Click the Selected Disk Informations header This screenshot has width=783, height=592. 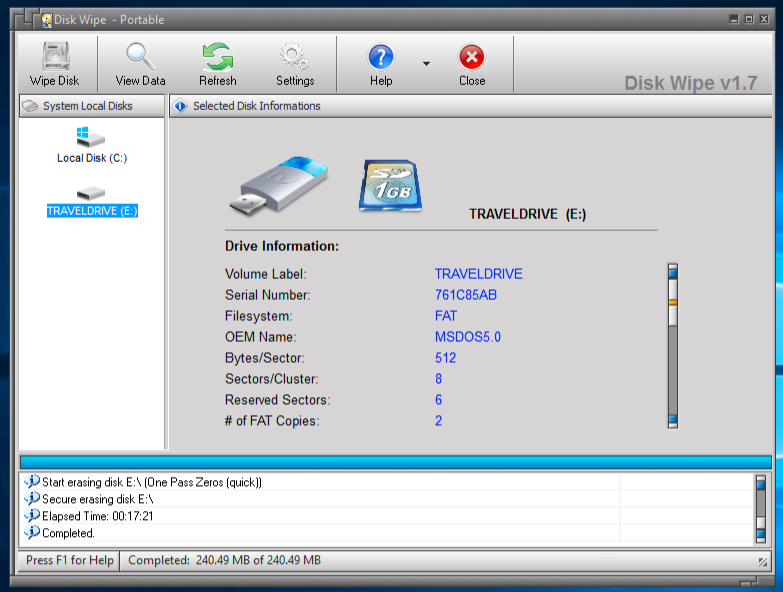tap(256, 106)
